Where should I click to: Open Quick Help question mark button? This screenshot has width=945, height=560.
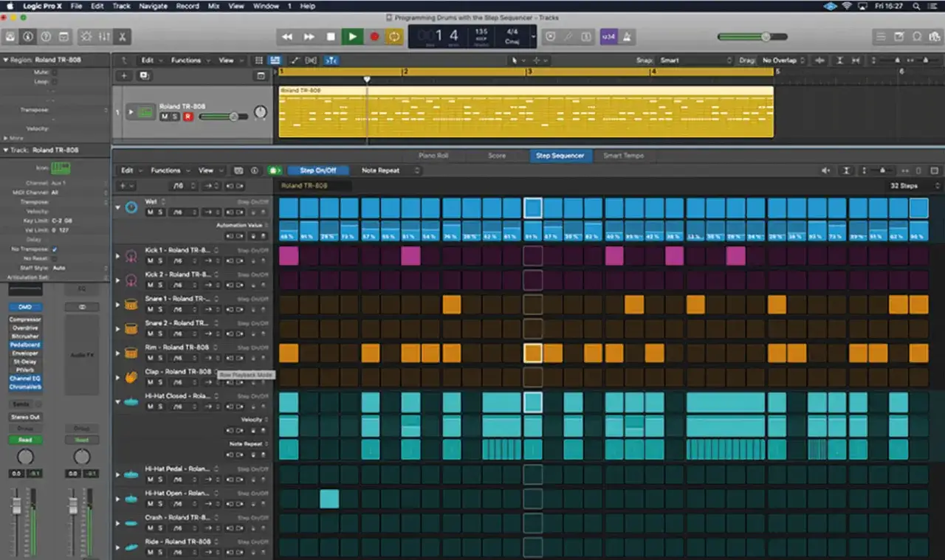click(x=47, y=36)
